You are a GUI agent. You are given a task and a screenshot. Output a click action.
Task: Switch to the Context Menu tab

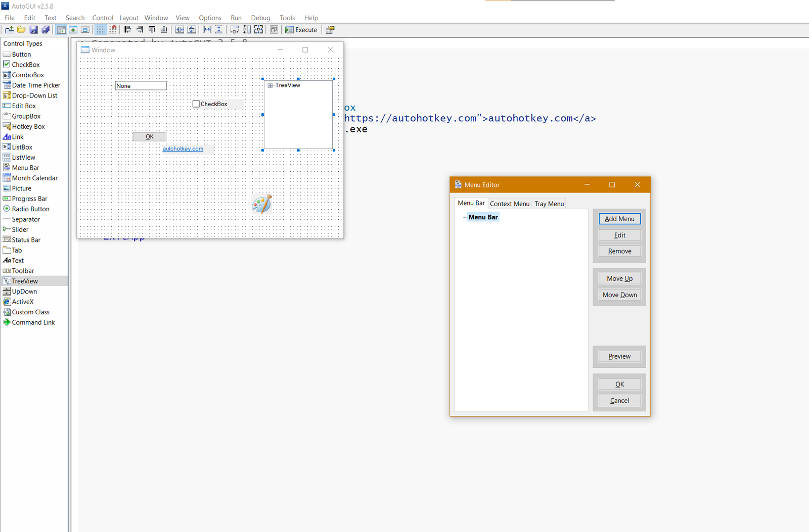pos(510,204)
